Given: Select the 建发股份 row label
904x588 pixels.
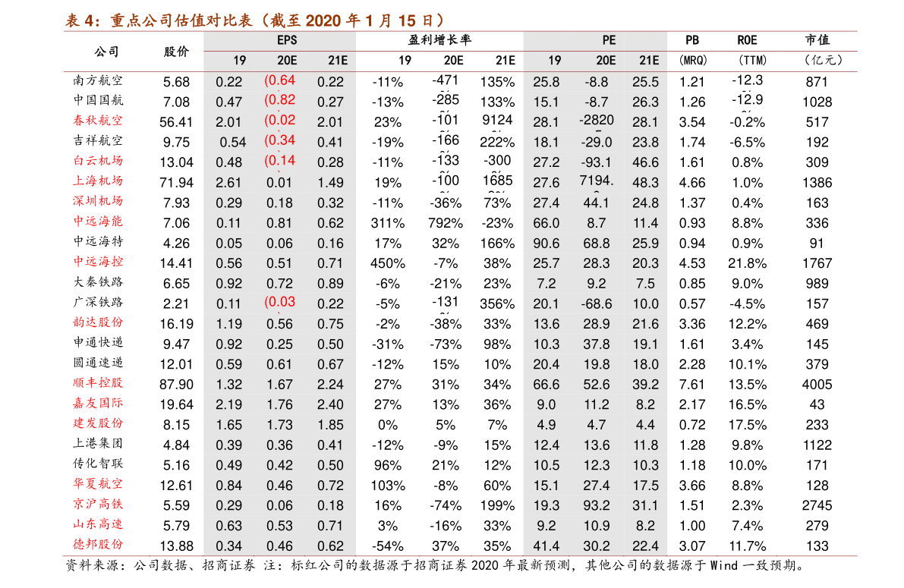Looking at the screenshot, I should (x=98, y=423).
